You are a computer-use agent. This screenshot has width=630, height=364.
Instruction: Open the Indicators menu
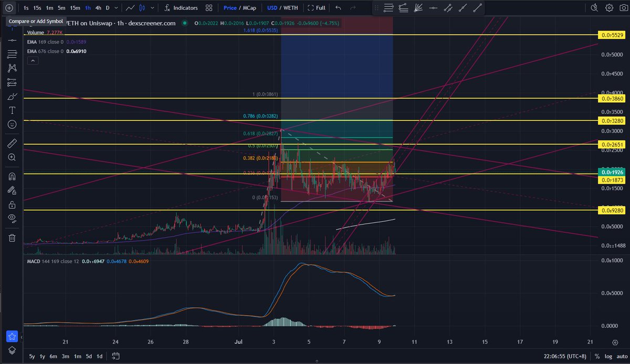pos(185,8)
